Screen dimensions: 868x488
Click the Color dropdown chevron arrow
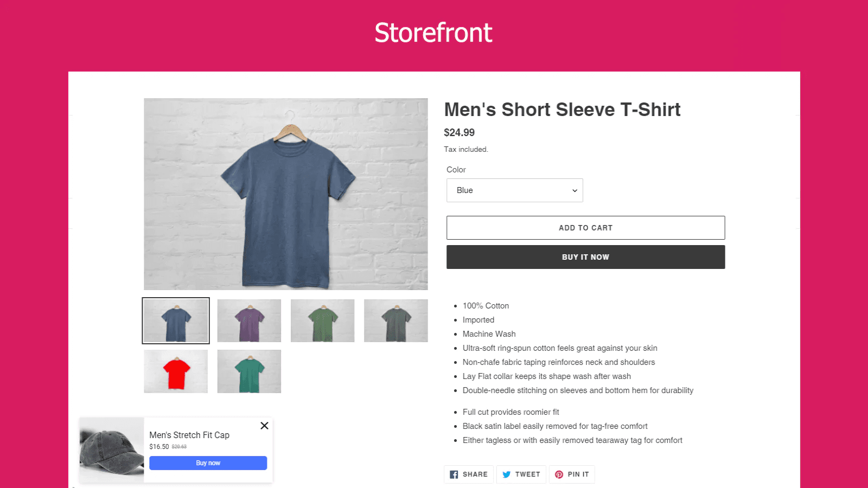[x=575, y=191]
